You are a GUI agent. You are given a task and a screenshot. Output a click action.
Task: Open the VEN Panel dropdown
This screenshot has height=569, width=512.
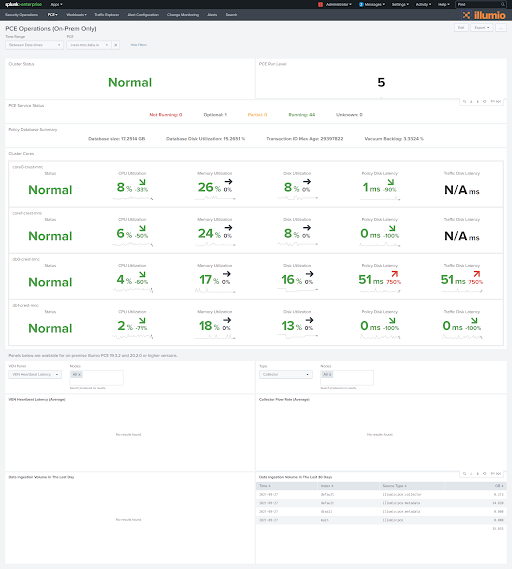35,374
